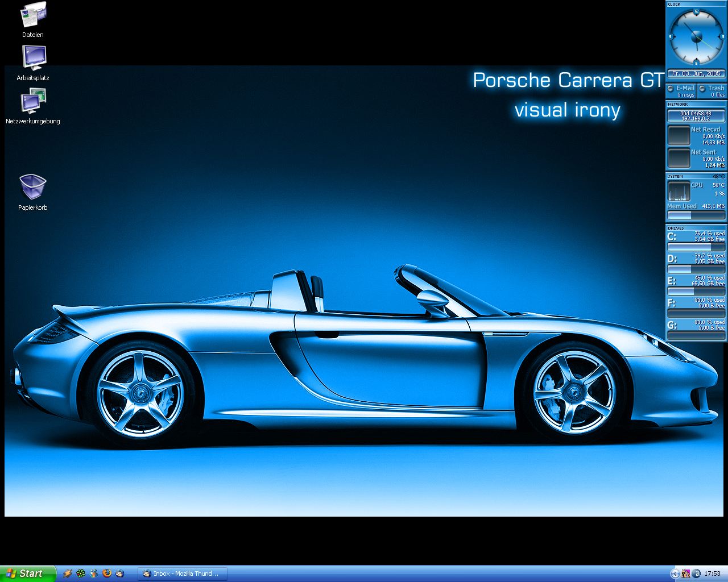Click the analog clock in sidebar
Viewport: 728px width, 582px height.
point(696,37)
